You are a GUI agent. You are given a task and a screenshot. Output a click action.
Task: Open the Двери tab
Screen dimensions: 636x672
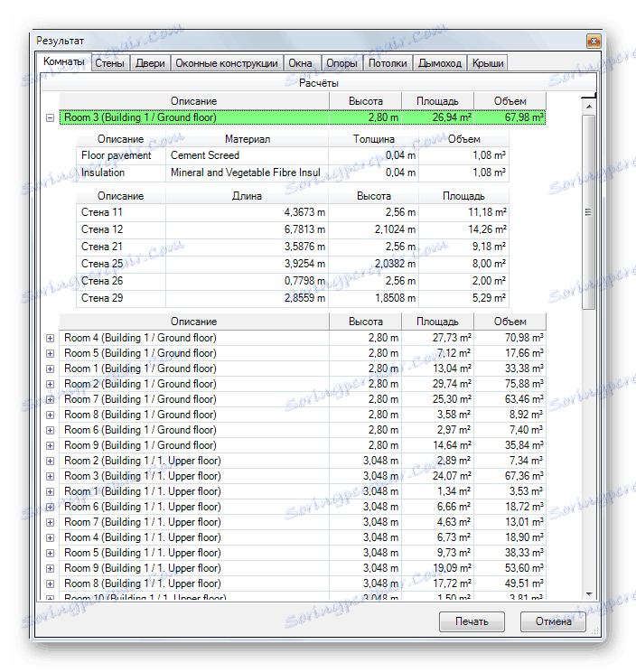pyautogui.click(x=150, y=63)
